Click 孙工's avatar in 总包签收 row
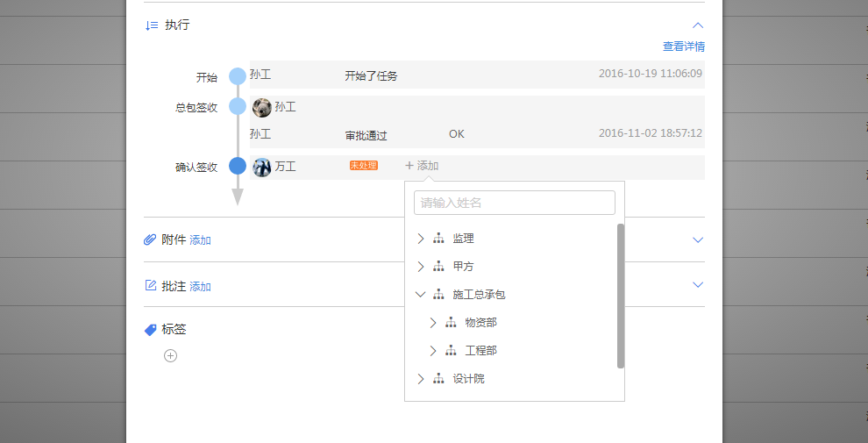The height and width of the screenshot is (443, 868). pyautogui.click(x=261, y=107)
